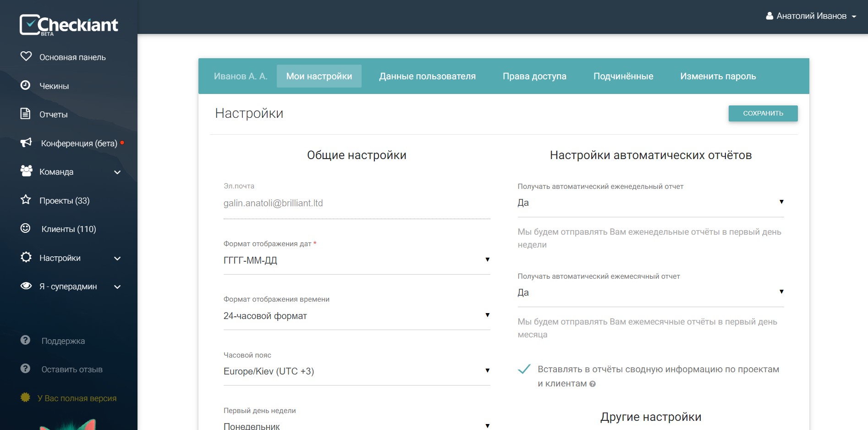This screenshot has height=430, width=868.
Task: Open the date format dropdown ГГГГ-ММ-ДД
Action: pyautogui.click(x=357, y=260)
